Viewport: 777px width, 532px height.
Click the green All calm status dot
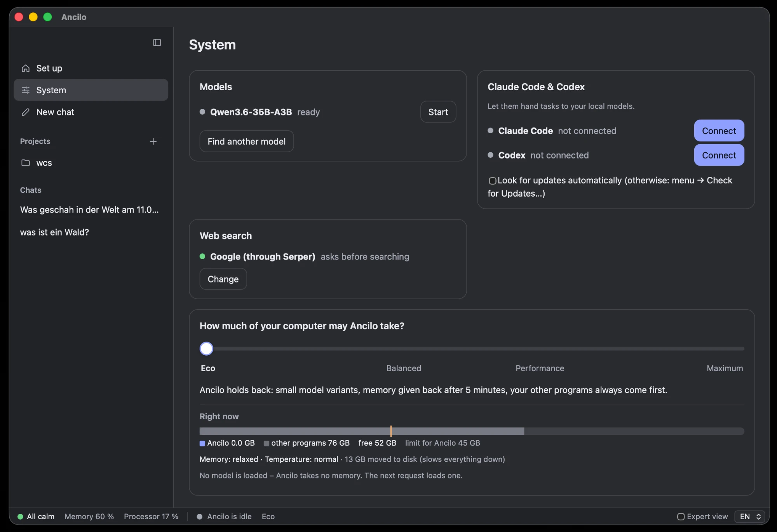20,516
